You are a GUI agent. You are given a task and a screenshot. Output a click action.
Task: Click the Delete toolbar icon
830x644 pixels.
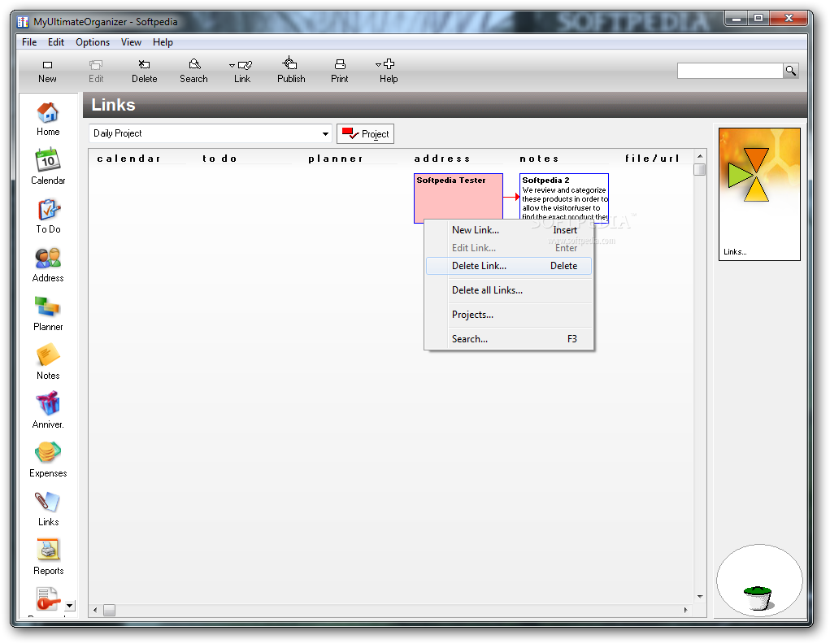coord(144,71)
